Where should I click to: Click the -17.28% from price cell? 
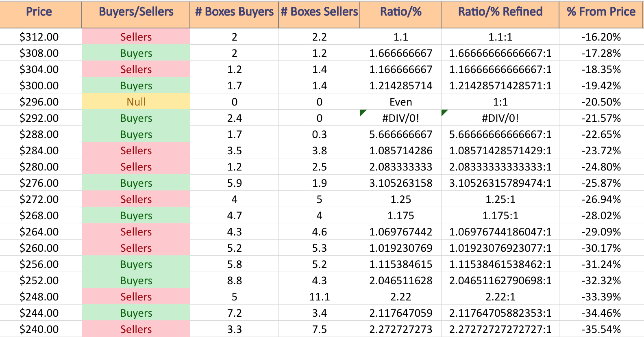(601, 53)
